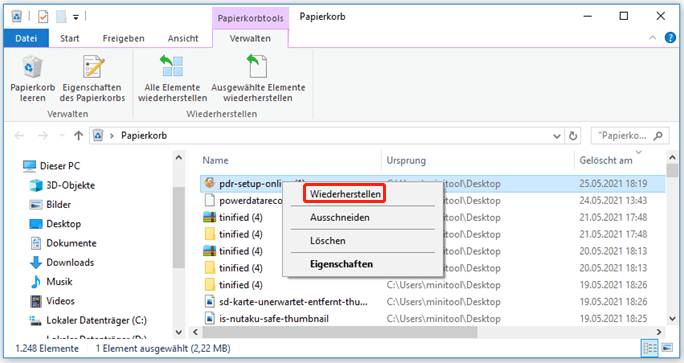Open the Datei tab
684x363 pixels.
coord(26,38)
